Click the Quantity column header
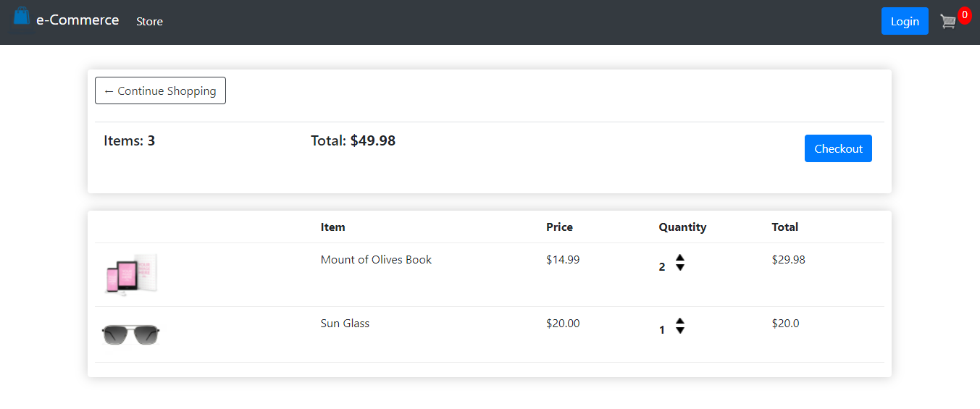The width and height of the screenshot is (980, 409). [x=682, y=227]
